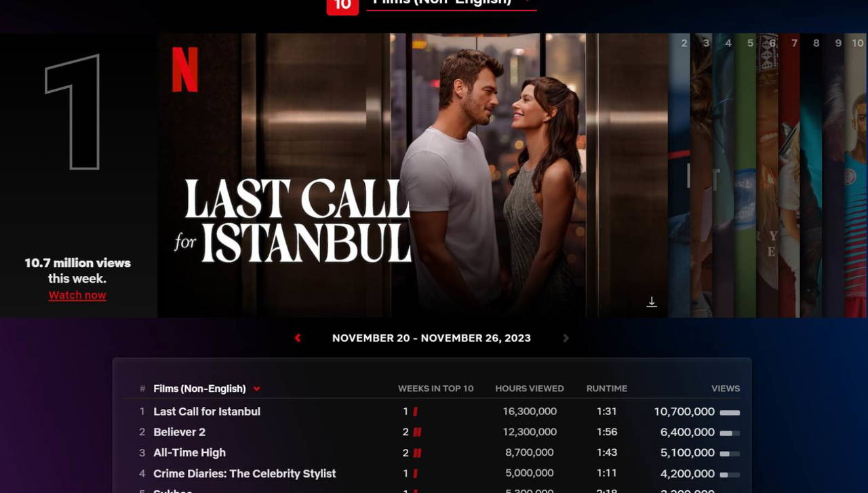Open the Films (Non-English) category dropdown at top

(x=451, y=3)
